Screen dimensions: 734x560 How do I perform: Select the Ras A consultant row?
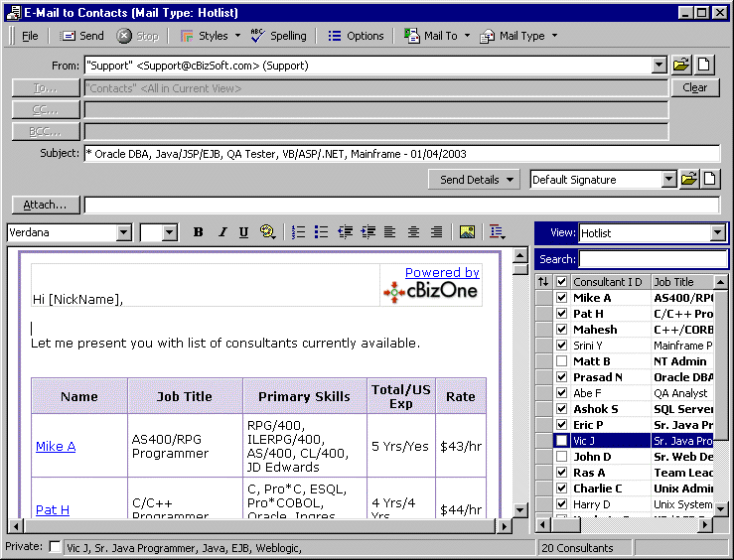click(x=625, y=473)
